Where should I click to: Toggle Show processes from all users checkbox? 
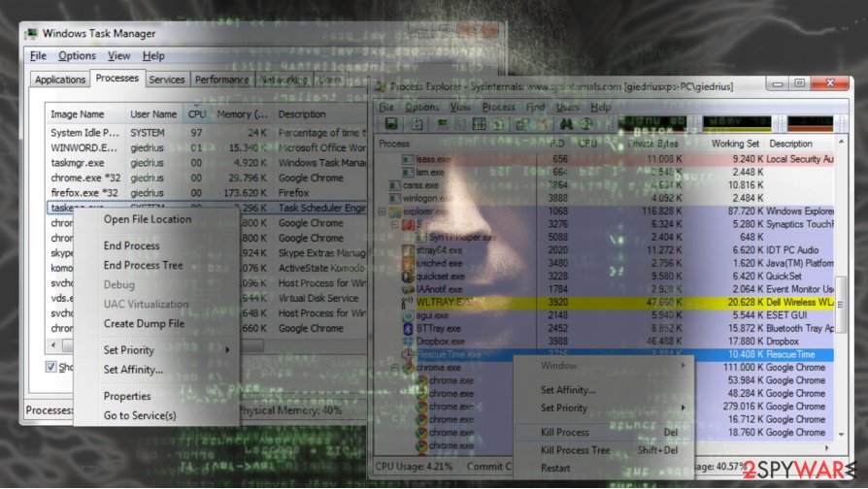[x=50, y=367]
